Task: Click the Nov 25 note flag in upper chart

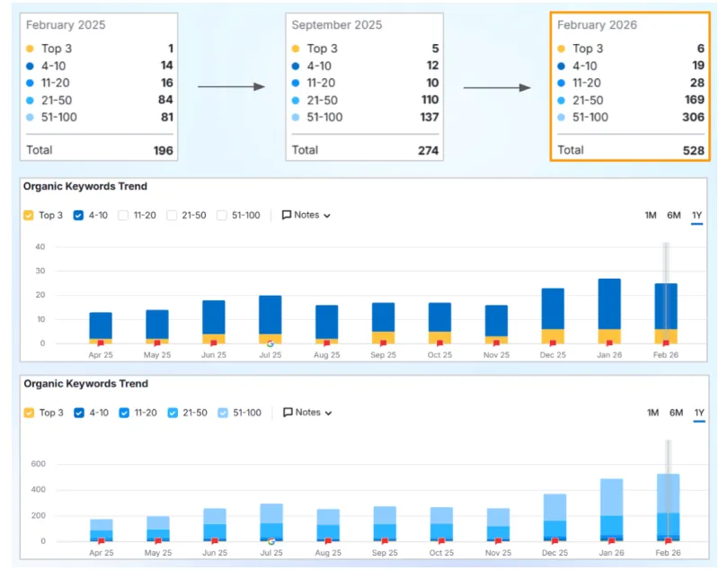Action: tap(497, 343)
